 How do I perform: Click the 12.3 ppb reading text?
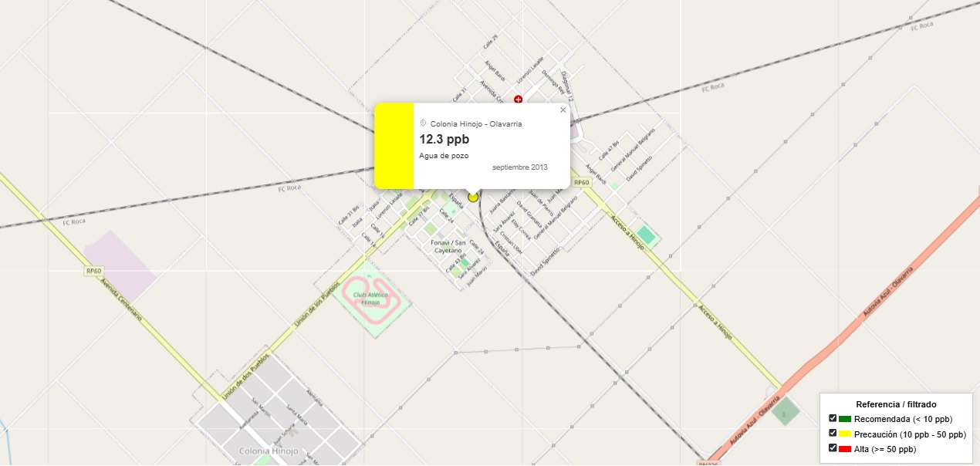tap(444, 139)
